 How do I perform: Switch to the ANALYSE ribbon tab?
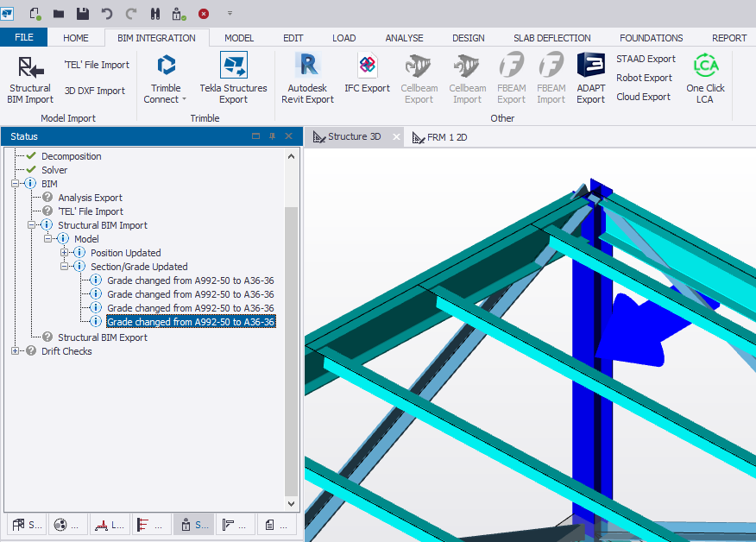pyautogui.click(x=404, y=38)
